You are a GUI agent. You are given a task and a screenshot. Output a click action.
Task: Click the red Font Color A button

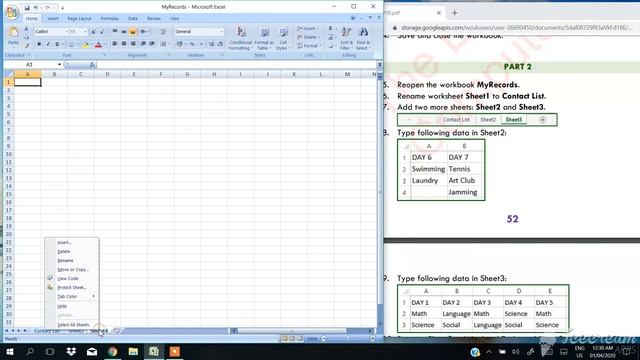pyautogui.click(x=98, y=44)
